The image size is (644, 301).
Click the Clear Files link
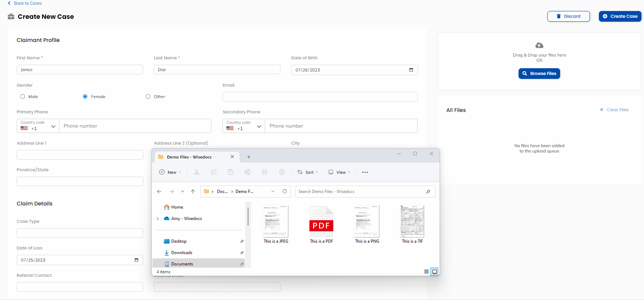[x=614, y=110]
